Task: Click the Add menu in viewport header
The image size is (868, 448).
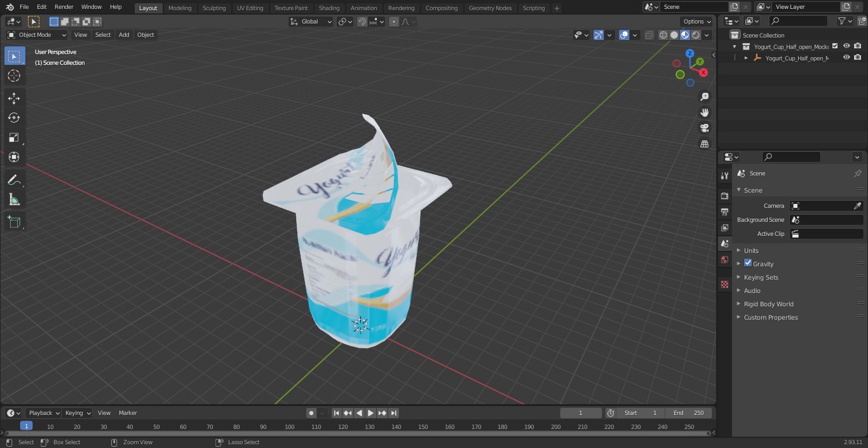Action: [124, 35]
